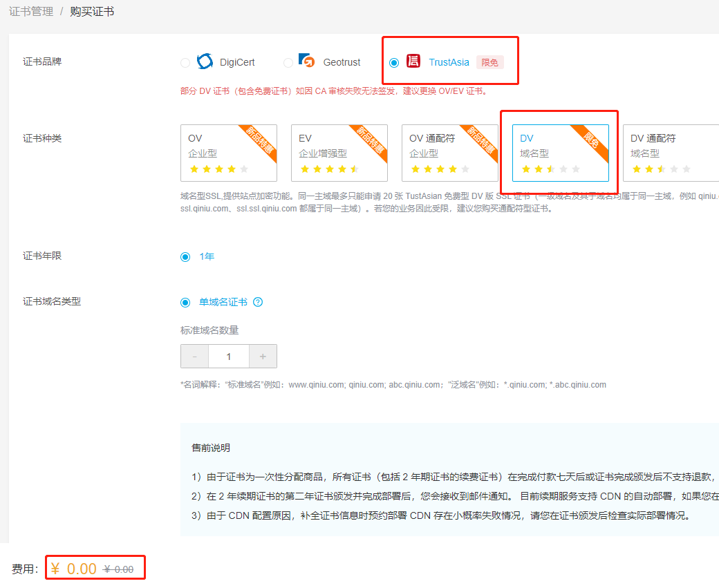Click the struck-through ¥ 0.00 original price
Image resolution: width=719 pixels, height=588 pixels.
click(x=119, y=569)
